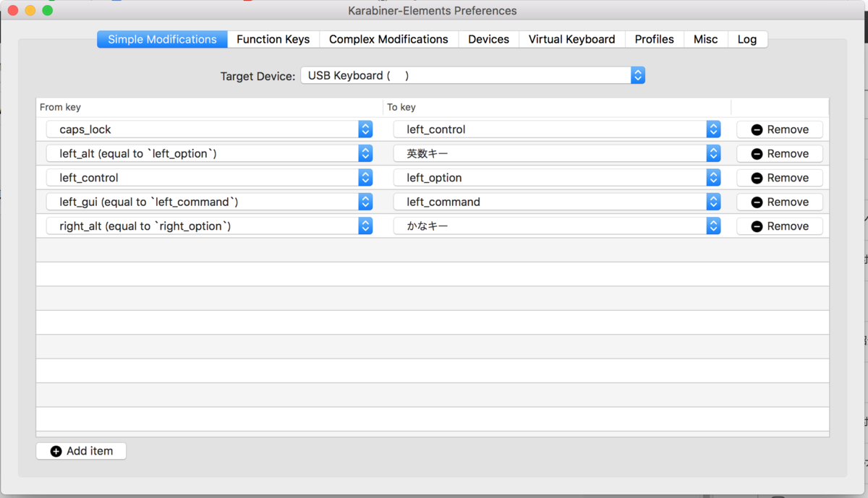Open the Simple Modifications tab
The image size is (868, 498).
162,39
